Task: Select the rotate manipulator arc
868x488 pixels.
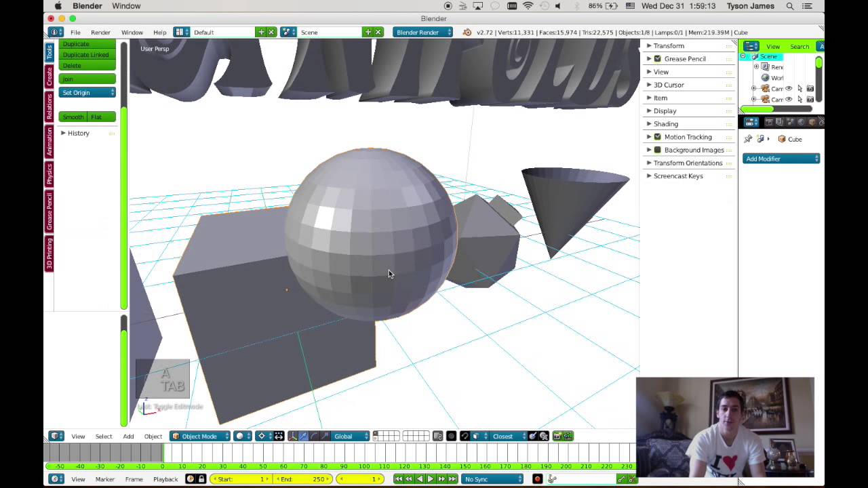Action: 314,436
